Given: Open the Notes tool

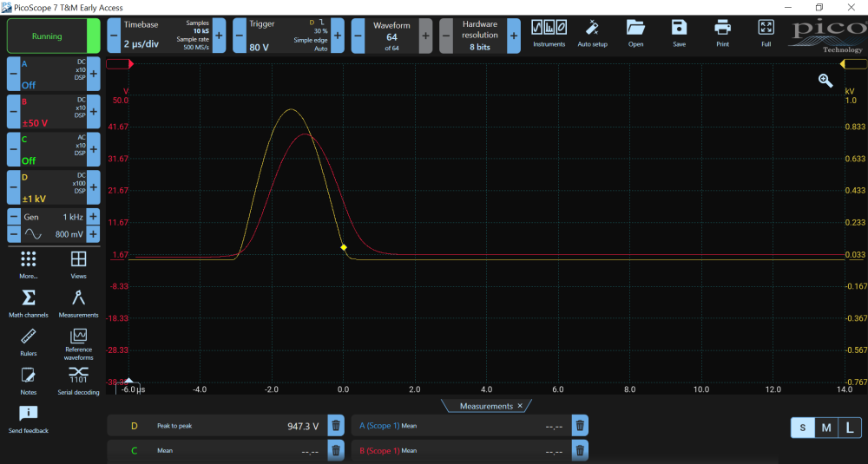Looking at the screenshot, I should 29,381.
